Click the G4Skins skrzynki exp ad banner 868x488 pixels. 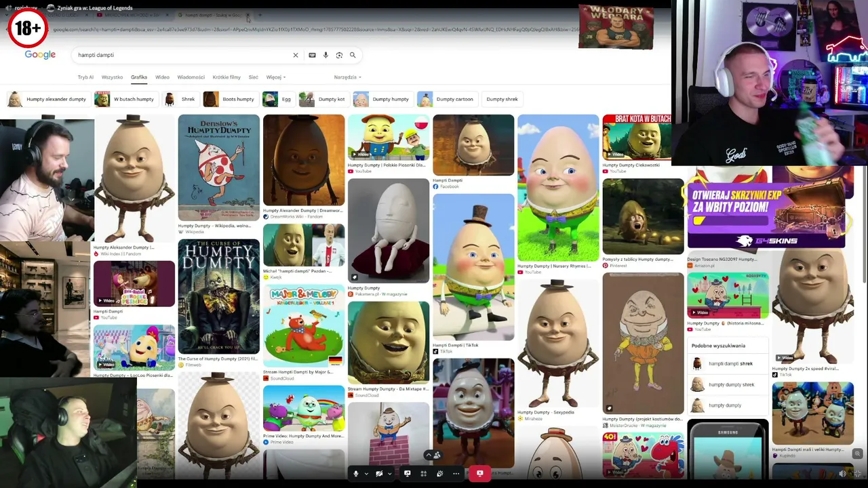766,215
